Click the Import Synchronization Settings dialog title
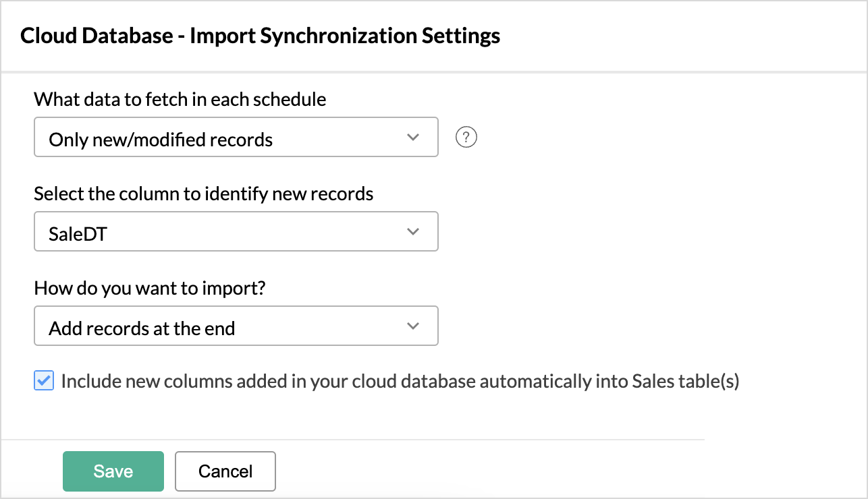The height and width of the screenshot is (499, 868). pos(261,36)
